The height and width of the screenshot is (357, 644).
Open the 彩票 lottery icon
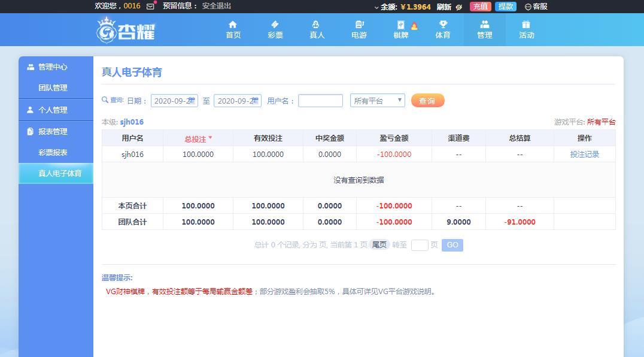tap(275, 25)
